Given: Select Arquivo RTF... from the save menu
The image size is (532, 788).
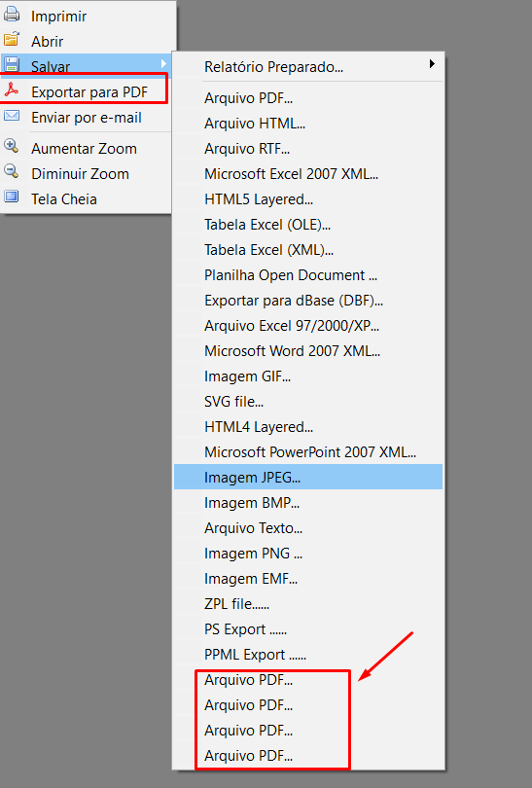Looking at the screenshot, I should [308, 148].
